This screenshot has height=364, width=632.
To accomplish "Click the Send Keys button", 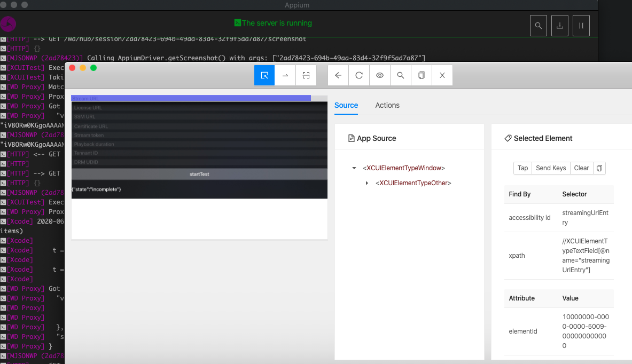I will click(x=551, y=168).
